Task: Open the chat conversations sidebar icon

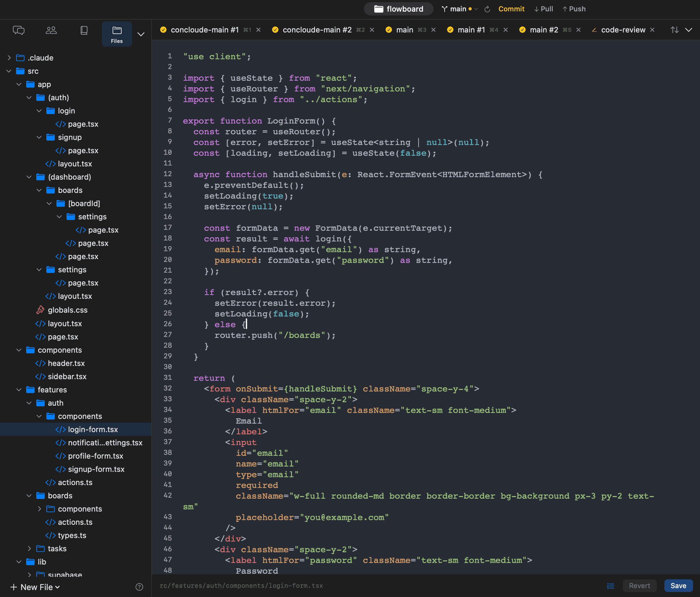Action: (x=19, y=30)
